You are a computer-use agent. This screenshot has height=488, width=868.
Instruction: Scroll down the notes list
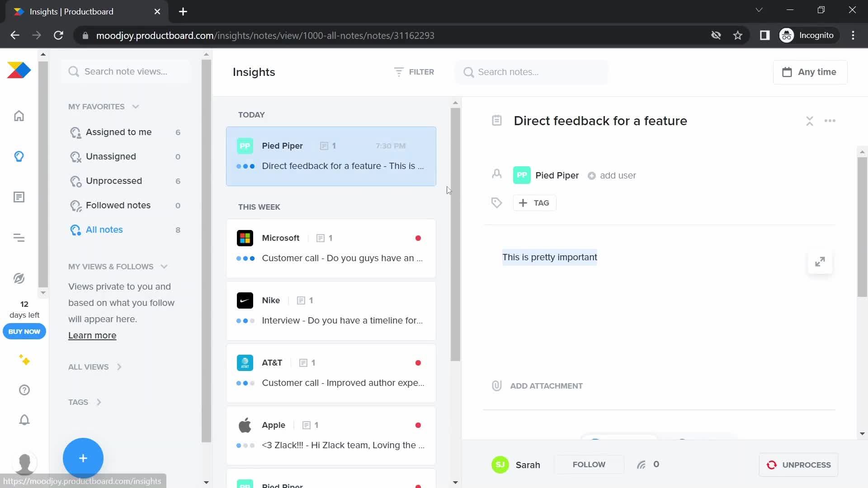point(455,481)
